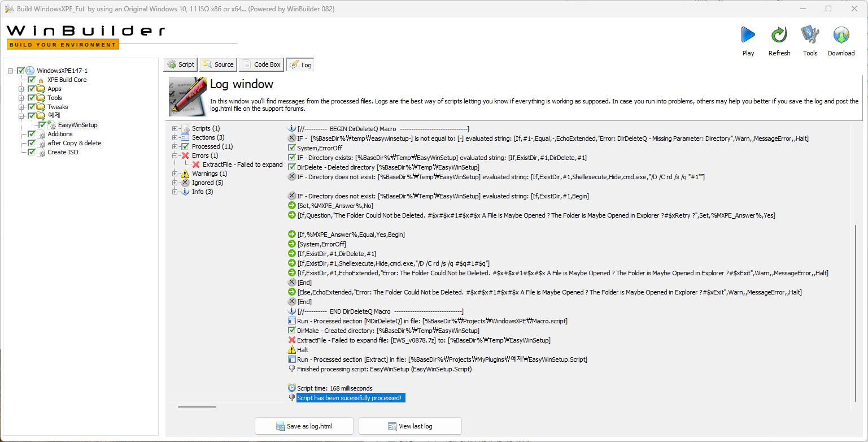Toggle the Tweaks checkbox
The height and width of the screenshot is (442, 868).
click(x=32, y=107)
